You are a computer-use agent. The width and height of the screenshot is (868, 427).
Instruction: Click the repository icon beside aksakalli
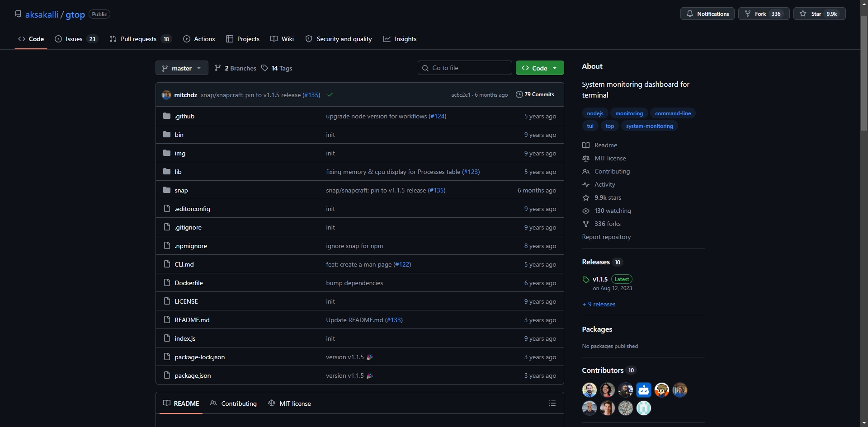(x=18, y=14)
